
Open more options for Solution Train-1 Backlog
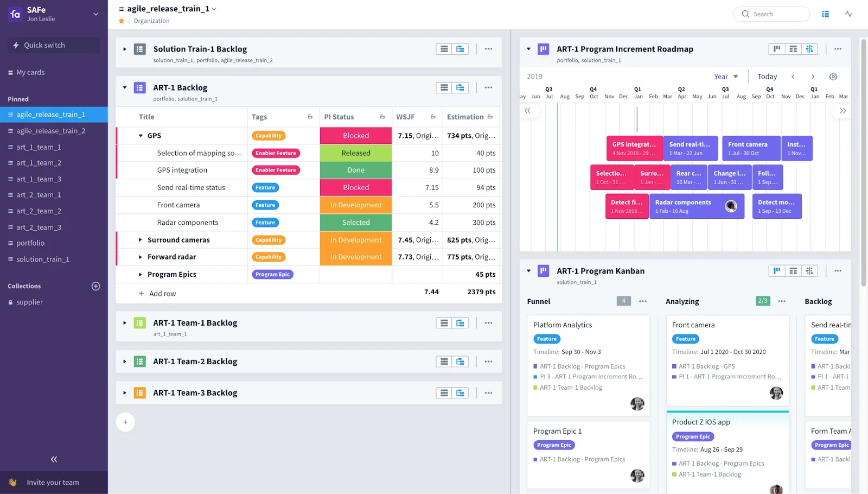coord(488,49)
